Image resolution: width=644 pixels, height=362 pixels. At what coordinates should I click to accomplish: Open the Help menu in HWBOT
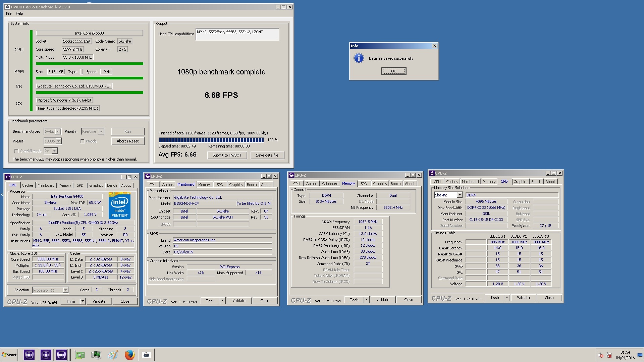point(19,13)
